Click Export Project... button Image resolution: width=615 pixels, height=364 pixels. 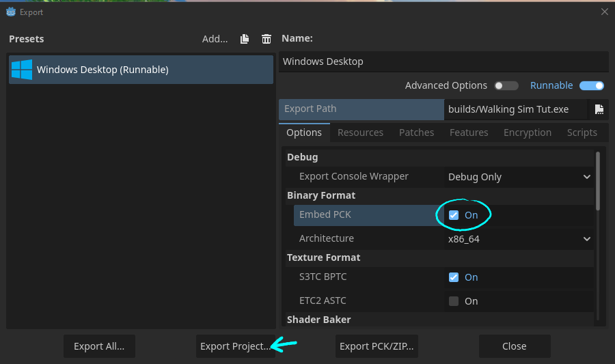tap(235, 346)
